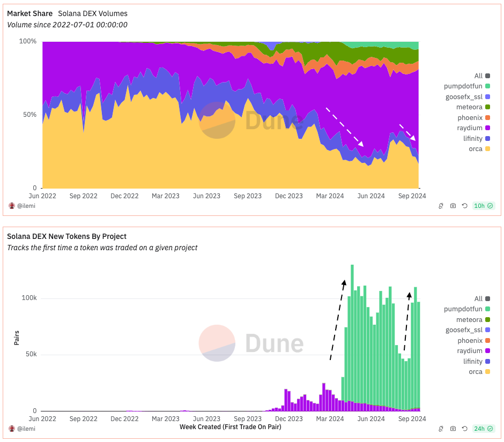Click '100%' y-axis label on Market Share chart
Viewport: 504px width, 442px height.
[28, 41]
